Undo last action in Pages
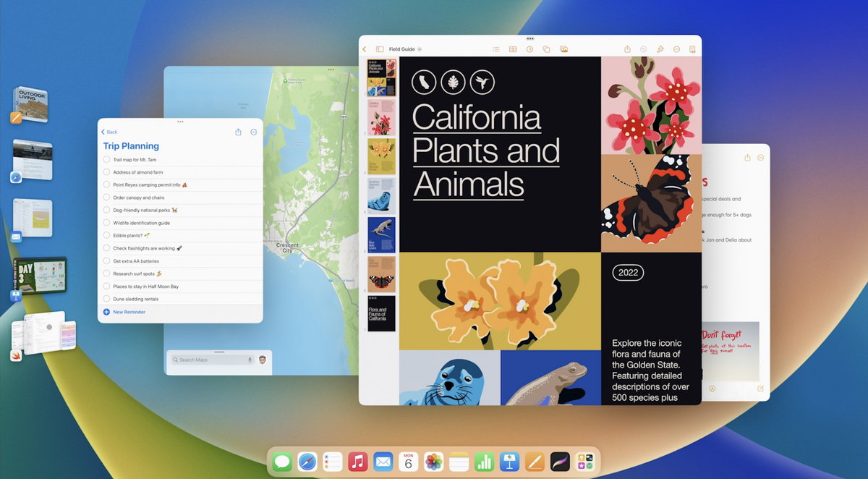Viewport: 868px width, 479px height. coord(644,49)
